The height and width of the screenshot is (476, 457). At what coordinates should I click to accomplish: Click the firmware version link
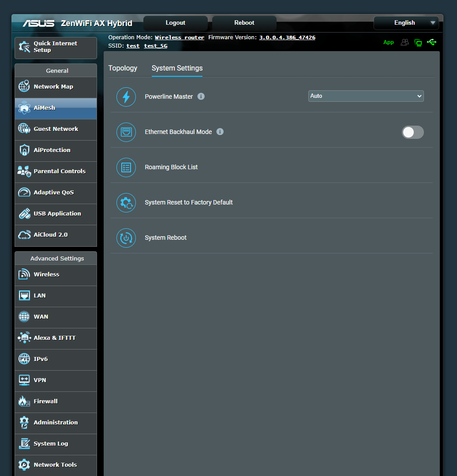click(x=287, y=37)
